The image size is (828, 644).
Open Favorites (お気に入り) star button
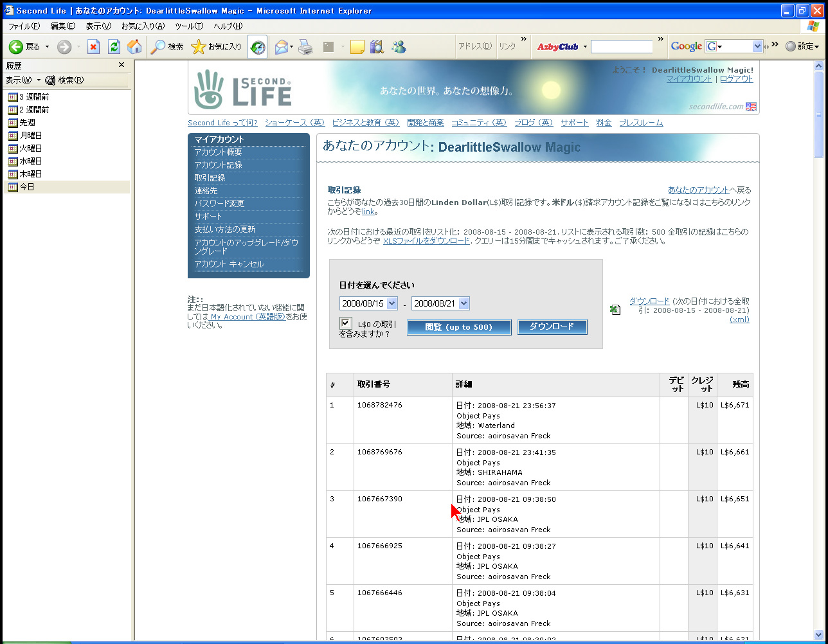point(217,47)
